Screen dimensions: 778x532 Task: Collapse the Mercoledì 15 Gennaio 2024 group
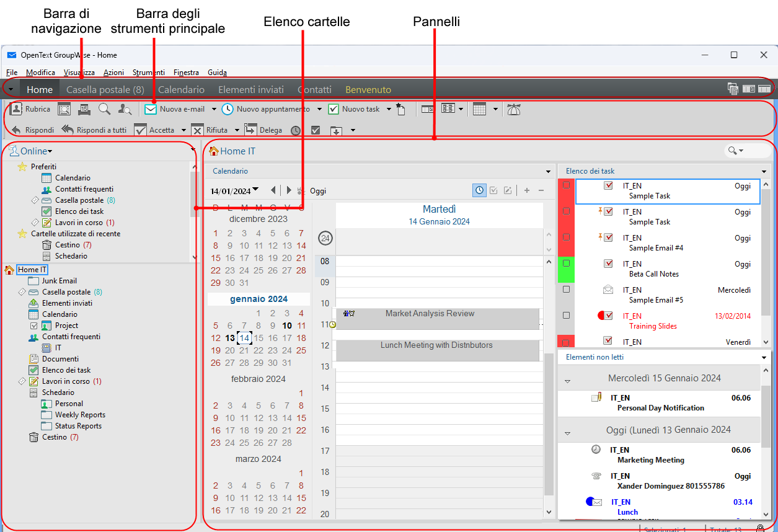coord(567,381)
